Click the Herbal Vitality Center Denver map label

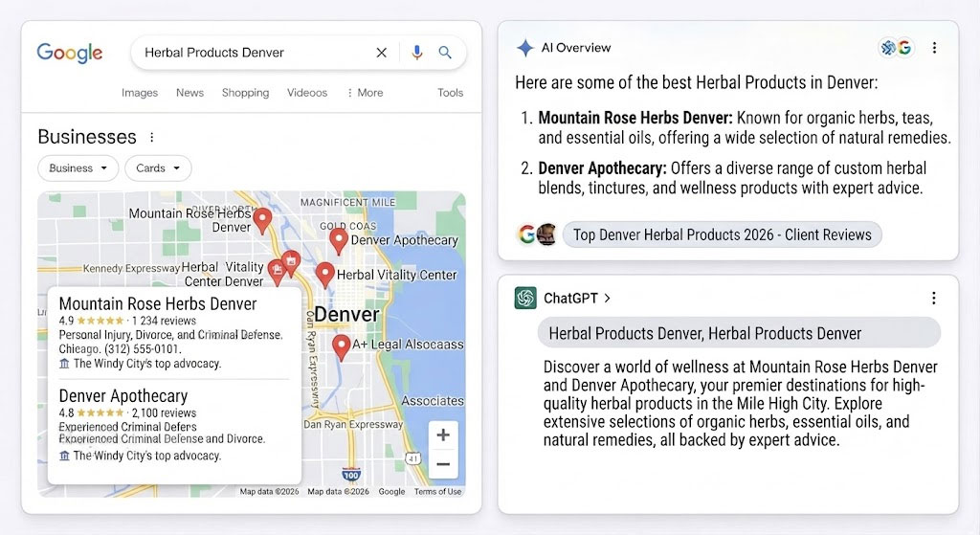(222, 275)
